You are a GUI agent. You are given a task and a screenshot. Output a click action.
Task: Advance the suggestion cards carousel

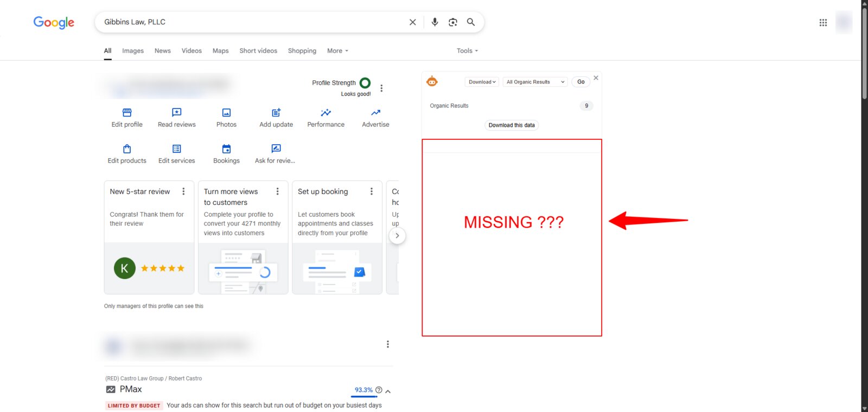pyautogui.click(x=397, y=235)
